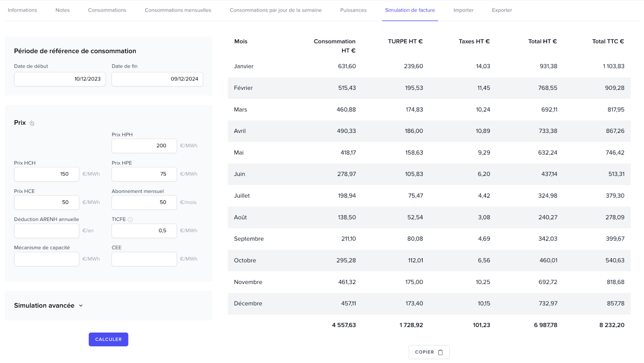The image size is (644, 363).
Task: Select the Décembre row label
Action: point(248,303)
